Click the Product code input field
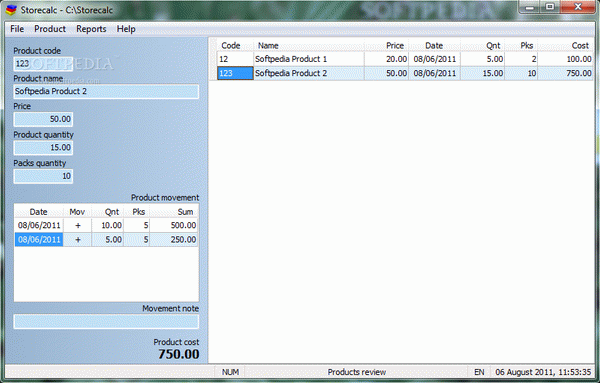Screen dimensions: 600x383 (x=43, y=64)
